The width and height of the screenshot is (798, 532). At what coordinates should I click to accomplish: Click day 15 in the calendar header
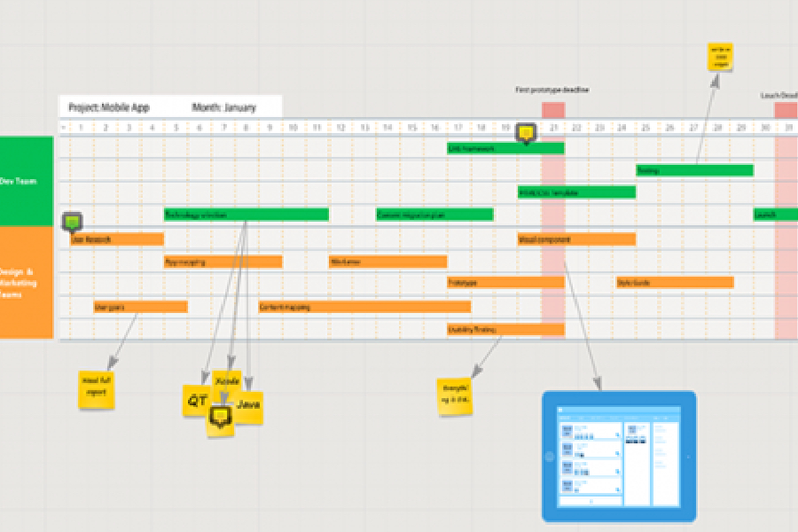(x=411, y=128)
